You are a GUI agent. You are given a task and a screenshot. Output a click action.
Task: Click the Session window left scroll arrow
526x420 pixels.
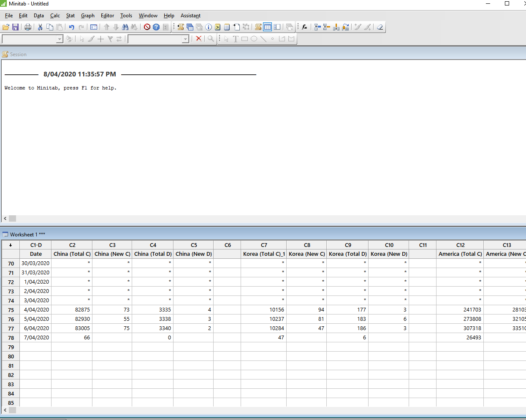(x=5, y=219)
